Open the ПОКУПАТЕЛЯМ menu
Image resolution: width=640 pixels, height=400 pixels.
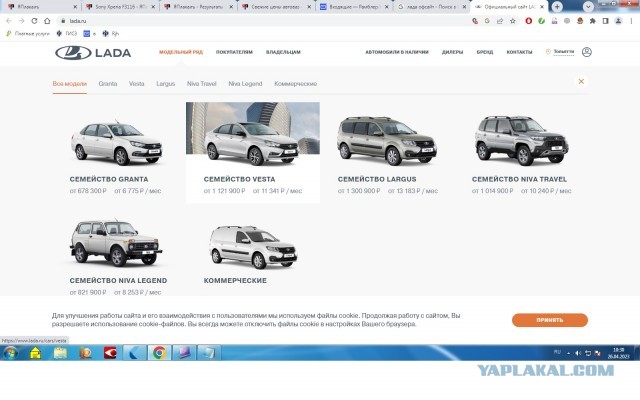click(x=234, y=52)
